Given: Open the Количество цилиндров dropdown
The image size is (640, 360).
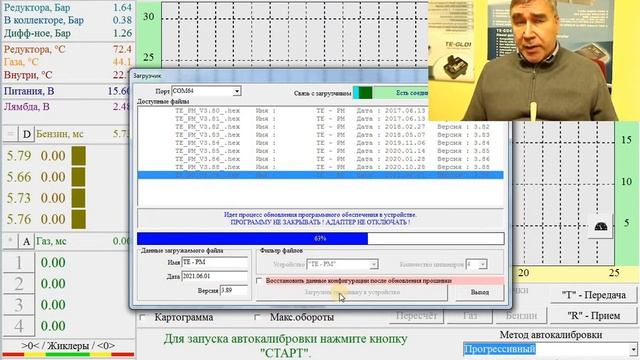Looking at the screenshot, I should click(x=482, y=264).
